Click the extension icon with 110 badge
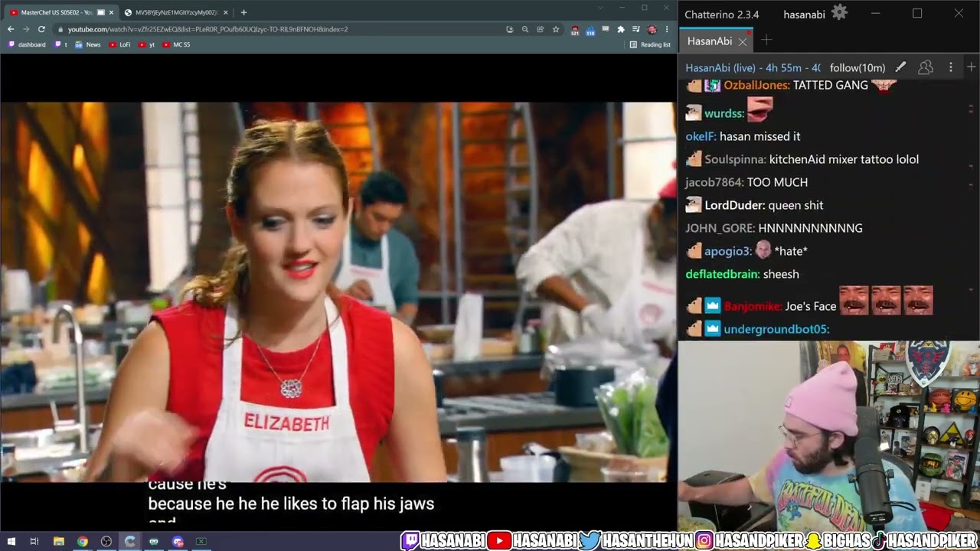 tap(590, 30)
